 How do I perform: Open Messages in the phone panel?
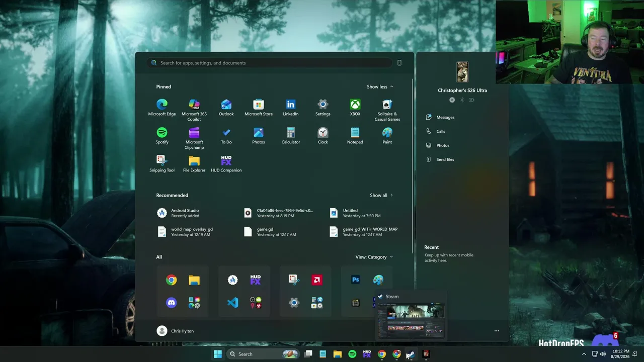pos(440,117)
